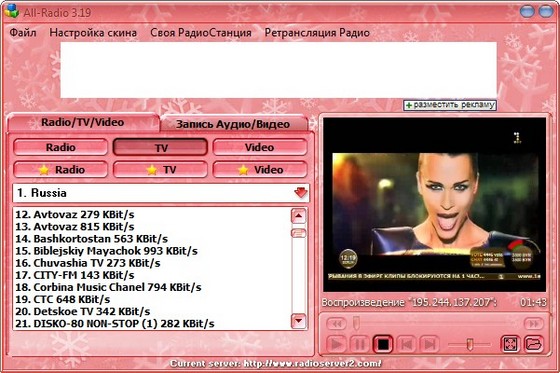The height and width of the screenshot is (373, 560).
Task: Open file with the folder icon
Action: click(534, 344)
